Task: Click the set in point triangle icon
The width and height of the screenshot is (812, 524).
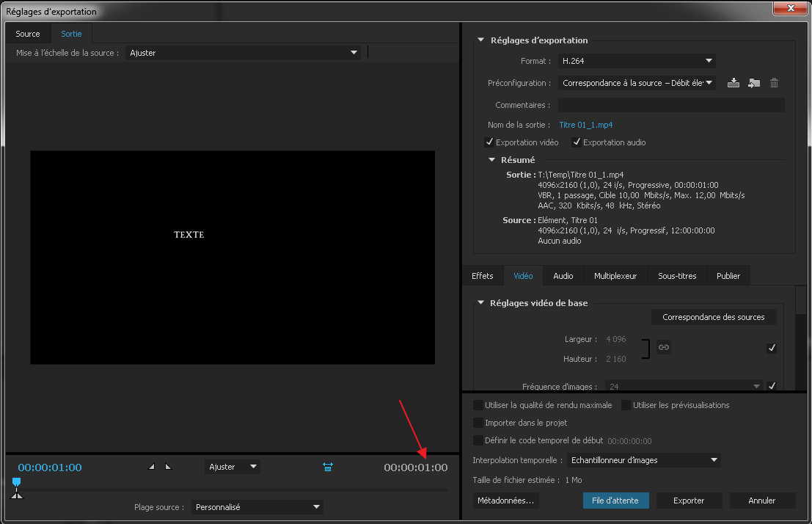Action: 153,467
